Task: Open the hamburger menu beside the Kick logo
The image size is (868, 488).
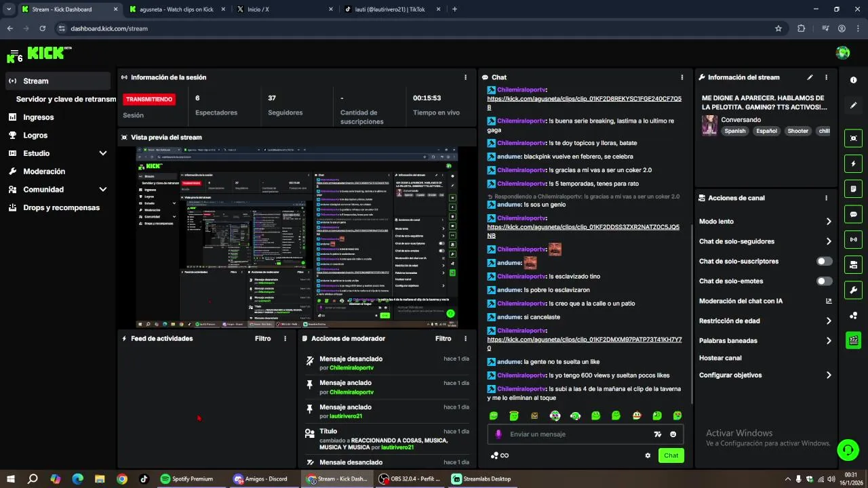Action: coord(14,53)
